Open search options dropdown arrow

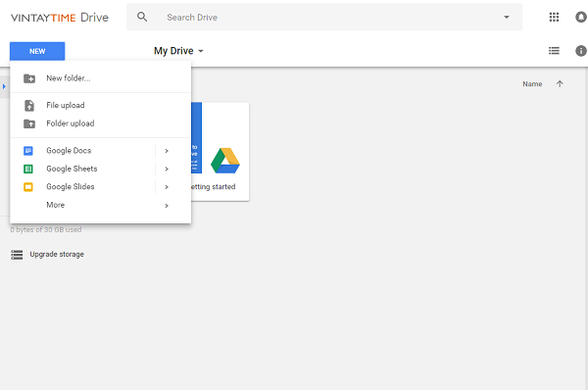[507, 18]
